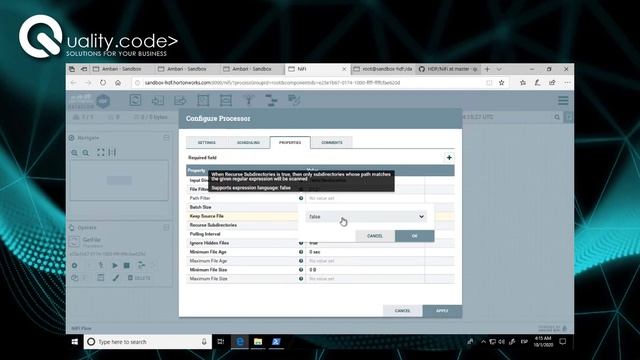Click OK in the value editor popup

414,236
